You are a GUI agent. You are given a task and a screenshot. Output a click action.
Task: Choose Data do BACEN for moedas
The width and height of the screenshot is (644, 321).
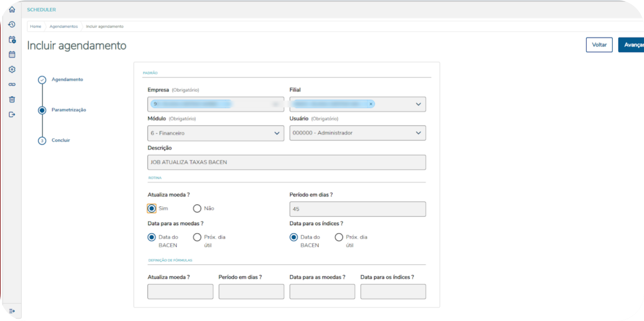tap(152, 237)
